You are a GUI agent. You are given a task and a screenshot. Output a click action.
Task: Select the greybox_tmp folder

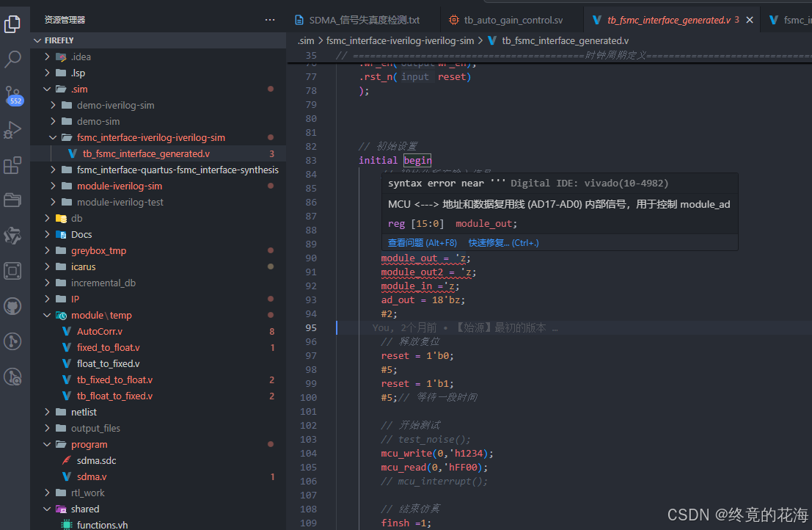click(158, 251)
